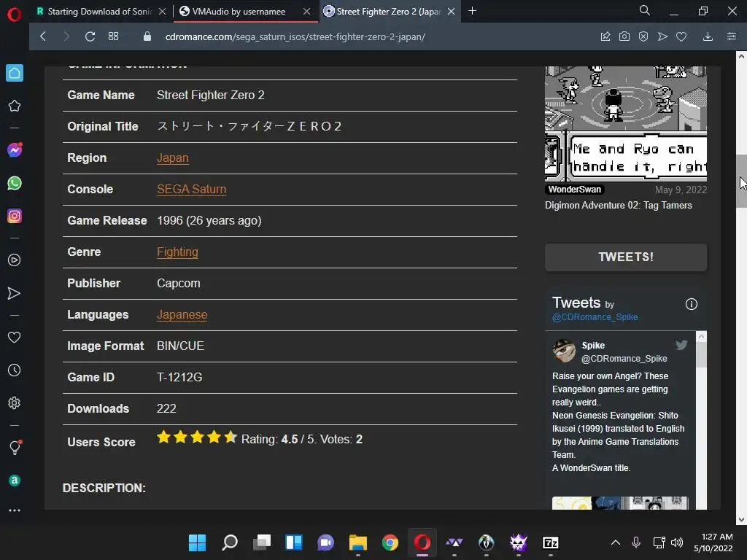
Task: Open Twitter info icon in widget
Action: 692,304
